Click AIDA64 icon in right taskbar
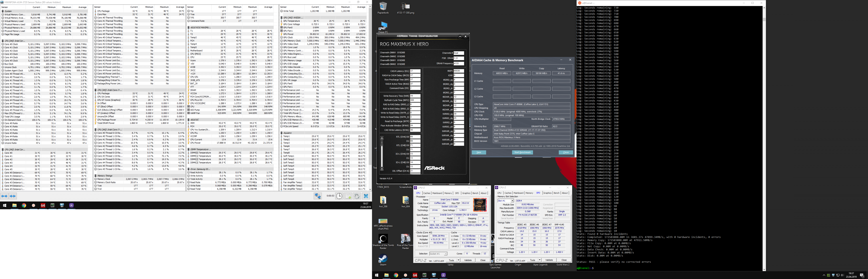This screenshot has width=868, height=279. point(415,275)
